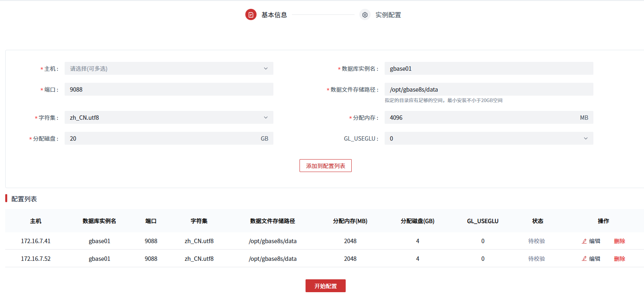Click the 数据库实例名 field with gbase01
The width and height of the screenshot is (644, 297).
488,69
